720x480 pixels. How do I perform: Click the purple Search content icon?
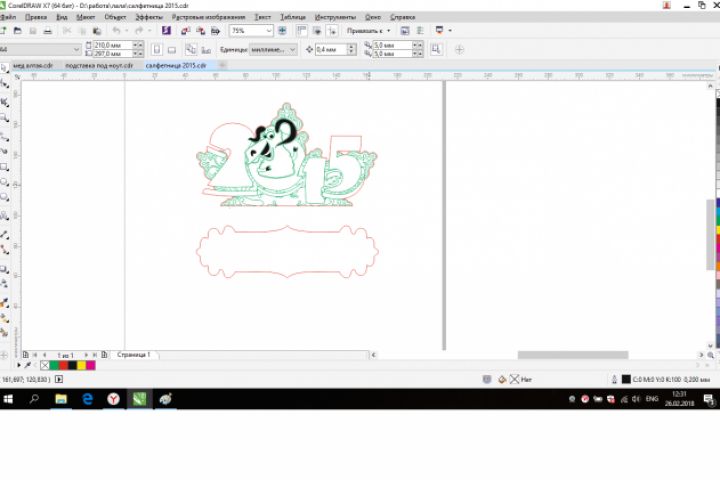166,31
